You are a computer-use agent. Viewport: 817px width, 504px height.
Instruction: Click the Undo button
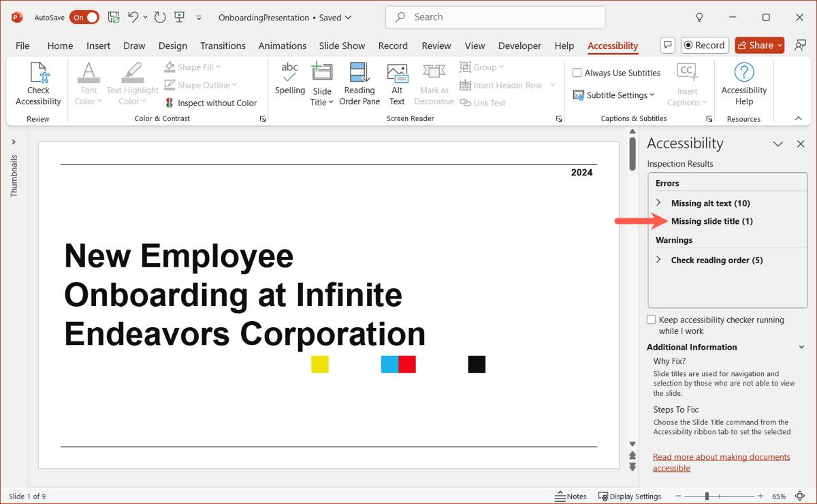pos(133,17)
